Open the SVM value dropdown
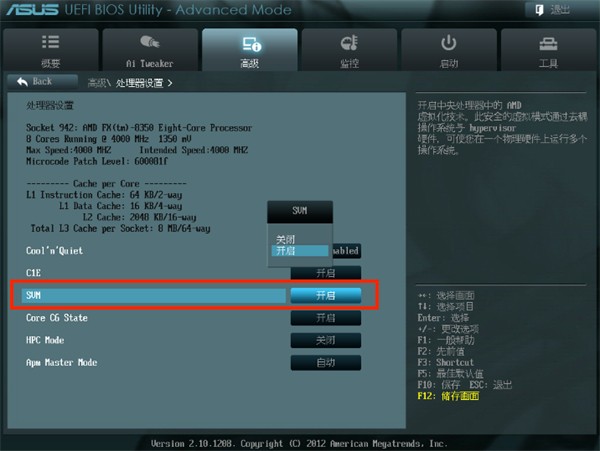This screenshot has height=451, width=600. tap(326, 295)
